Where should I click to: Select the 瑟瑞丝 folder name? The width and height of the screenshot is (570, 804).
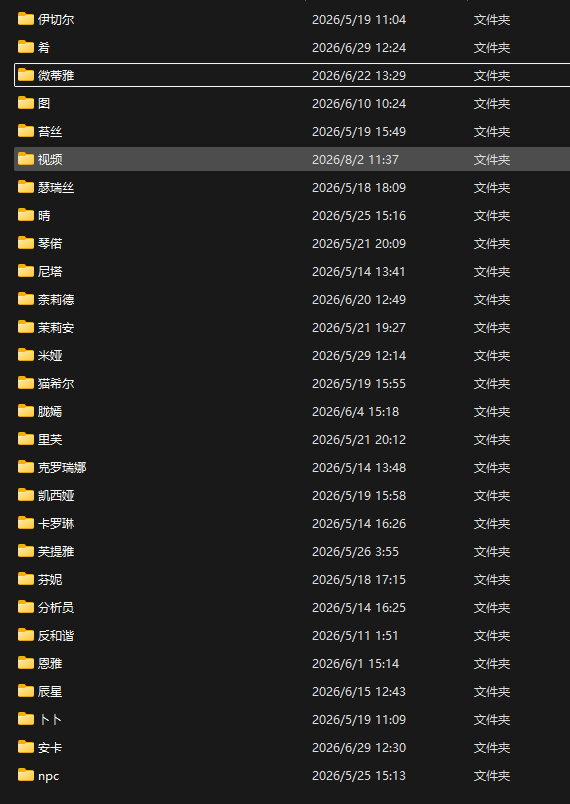click(x=56, y=188)
